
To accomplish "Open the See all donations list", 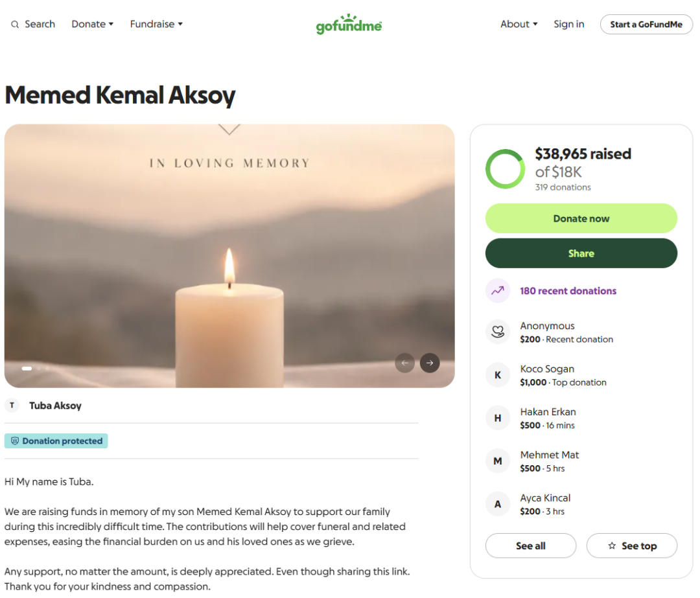I will 530,546.
